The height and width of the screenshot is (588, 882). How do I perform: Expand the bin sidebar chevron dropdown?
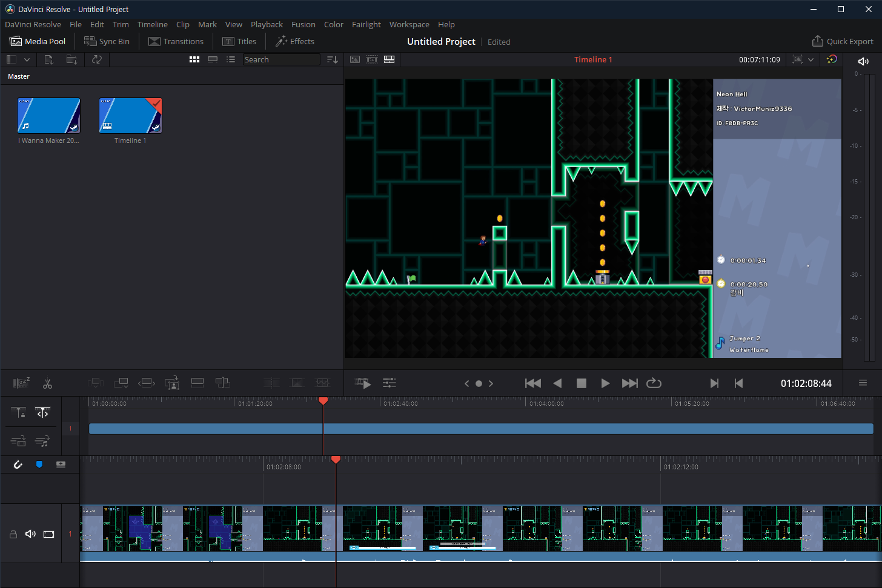[x=27, y=59]
